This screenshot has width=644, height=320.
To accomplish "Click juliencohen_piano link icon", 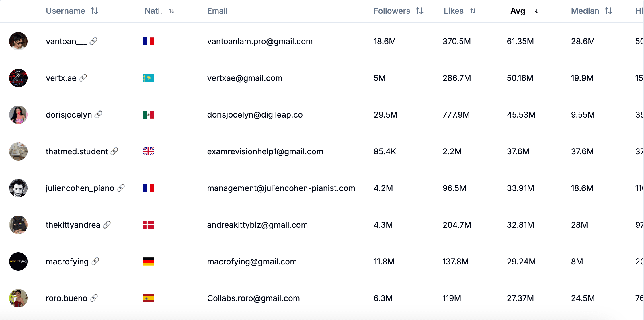I will (121, 188).
